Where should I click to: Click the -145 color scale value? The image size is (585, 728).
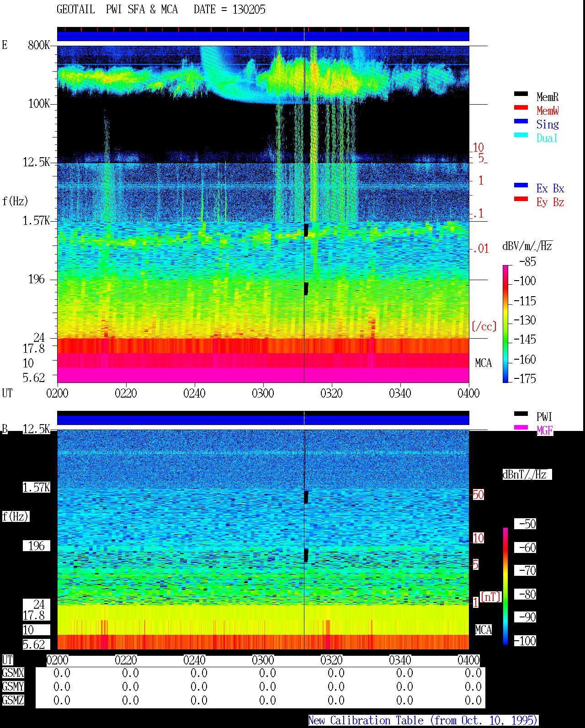(525, 340)
